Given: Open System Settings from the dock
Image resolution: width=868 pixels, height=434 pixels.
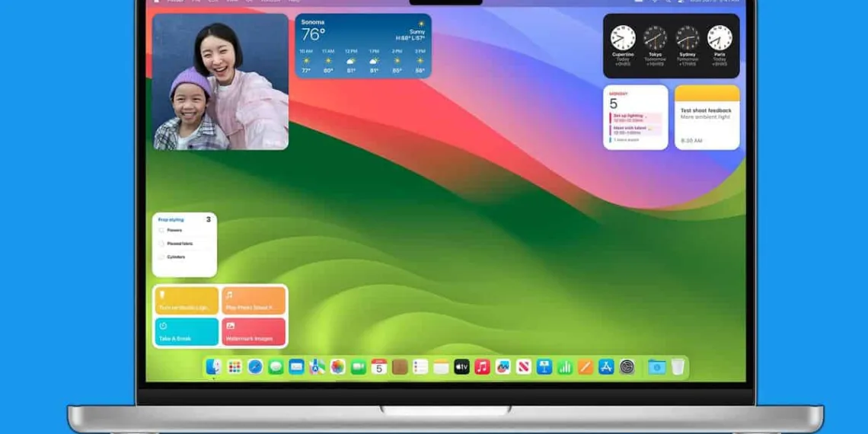Looking at the screenshot, I should tap(627, 367).
